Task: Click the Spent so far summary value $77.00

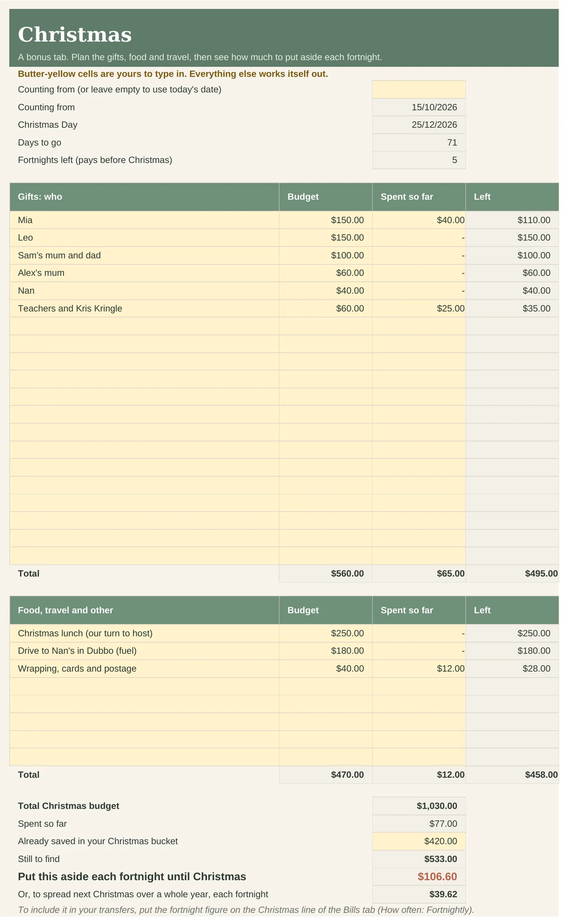Action: tap(419, 824)
